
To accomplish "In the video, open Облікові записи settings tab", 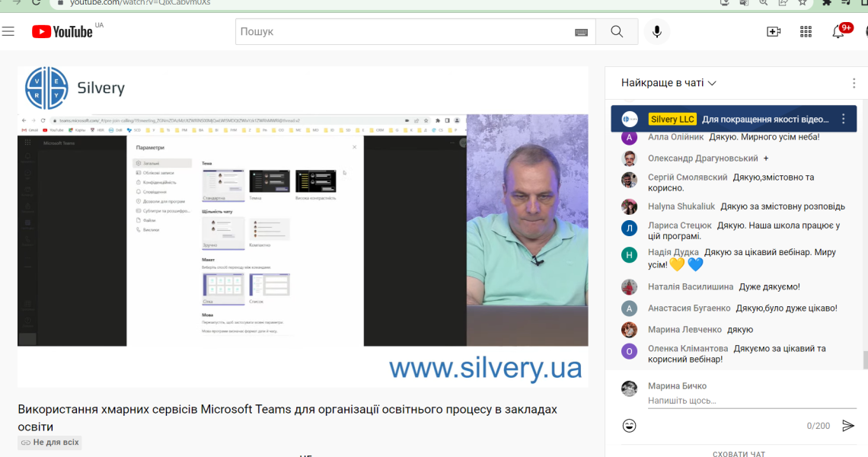I will pos(158,173).
